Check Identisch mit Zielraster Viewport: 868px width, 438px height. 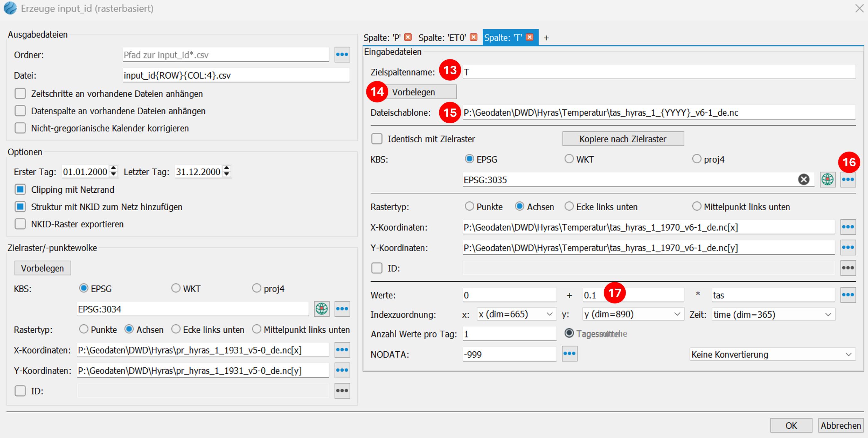pyautogui.click(x=377, y=139)
